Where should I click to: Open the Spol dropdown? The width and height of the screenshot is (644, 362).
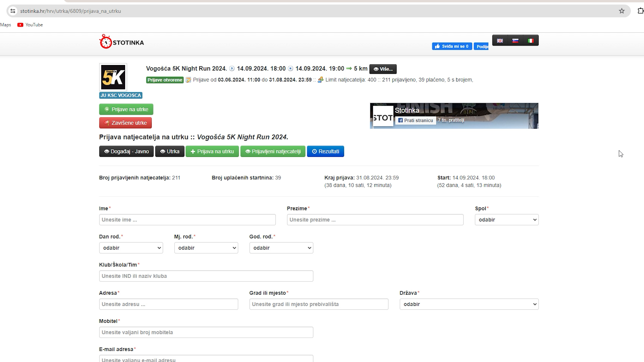[x=506, y=220]
